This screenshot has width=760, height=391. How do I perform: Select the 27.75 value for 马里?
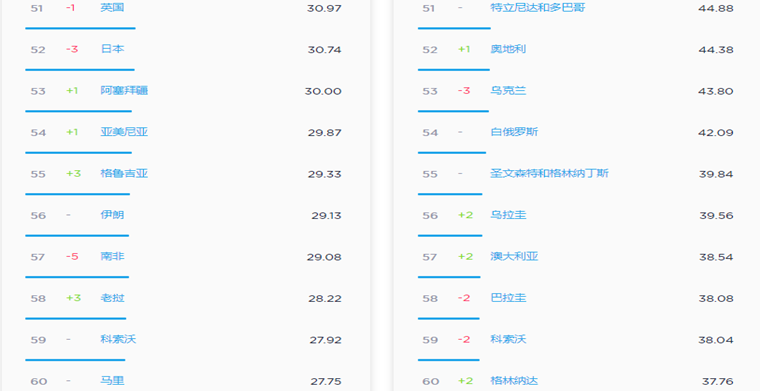326,381
